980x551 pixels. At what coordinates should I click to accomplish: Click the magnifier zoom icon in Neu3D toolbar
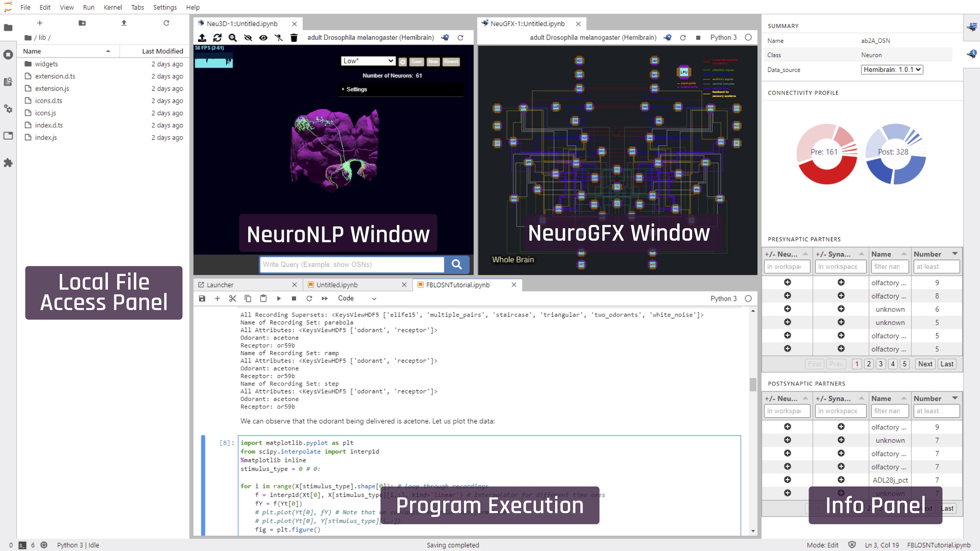(x=233, y=38)
